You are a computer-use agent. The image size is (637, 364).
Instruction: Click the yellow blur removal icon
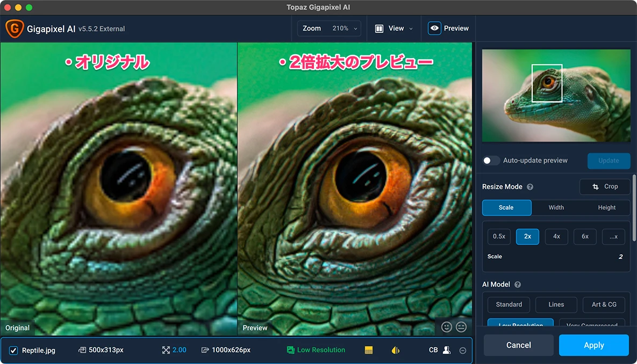click(396, 350)
